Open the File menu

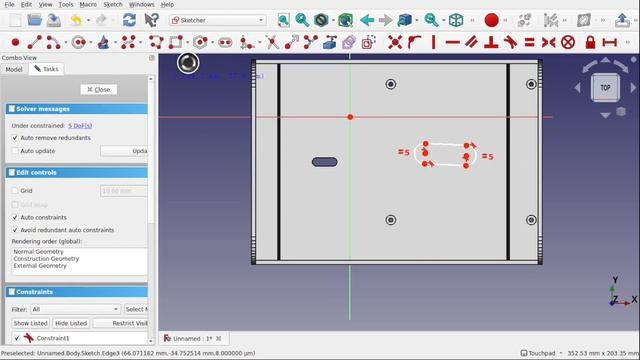(x=9, y=4)
